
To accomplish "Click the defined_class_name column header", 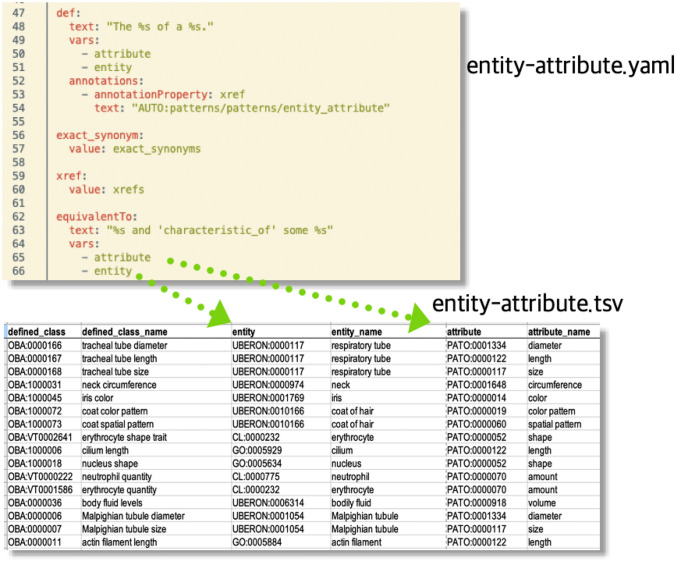I will [x=124, y=331].
